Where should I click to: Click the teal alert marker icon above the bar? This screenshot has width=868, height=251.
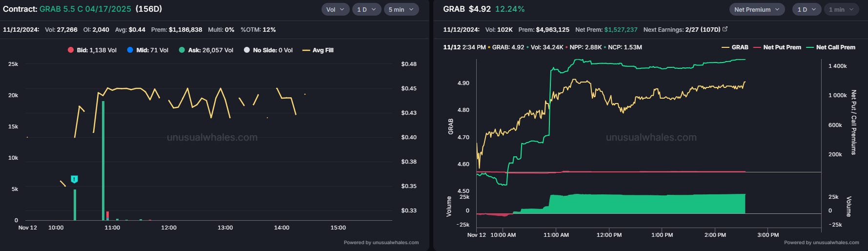tap(74, 179)
